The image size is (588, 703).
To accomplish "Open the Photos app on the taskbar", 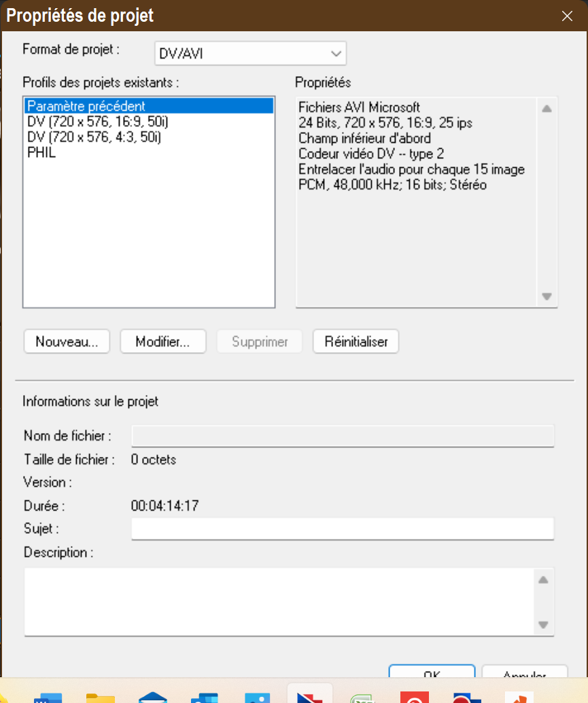I will point(257,698).
